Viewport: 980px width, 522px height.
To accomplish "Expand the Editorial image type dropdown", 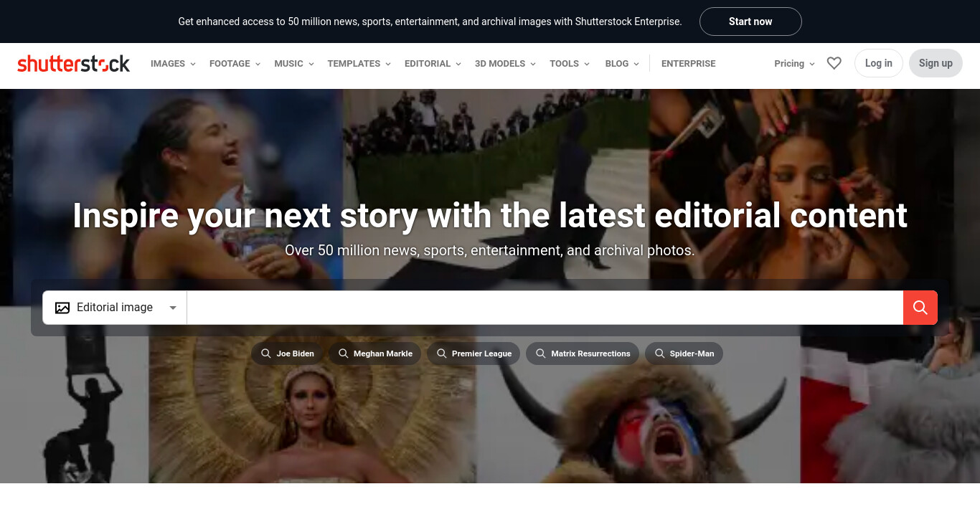I will pos(115,308).
